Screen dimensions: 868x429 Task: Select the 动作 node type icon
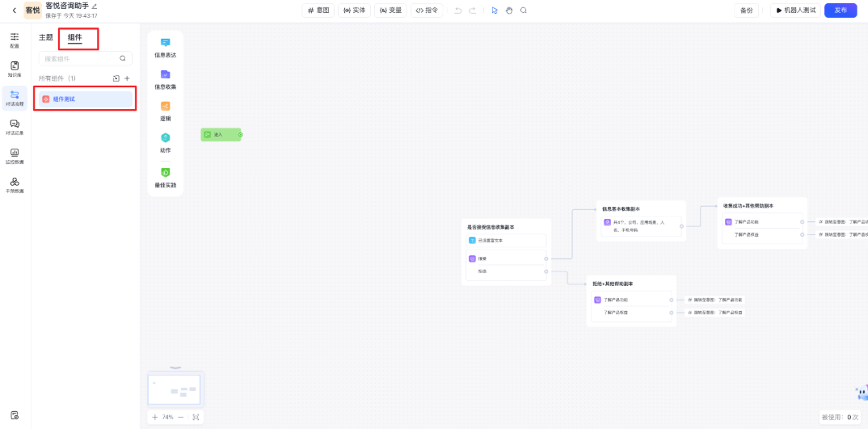click(165, 138)
